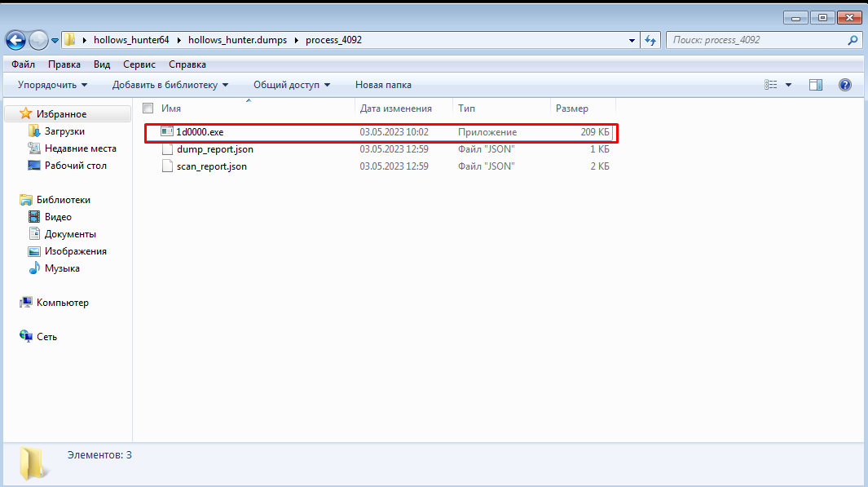The height and width of the screenshot is (487, 868).
Task: Refresh the folder view
Action: 650,41
